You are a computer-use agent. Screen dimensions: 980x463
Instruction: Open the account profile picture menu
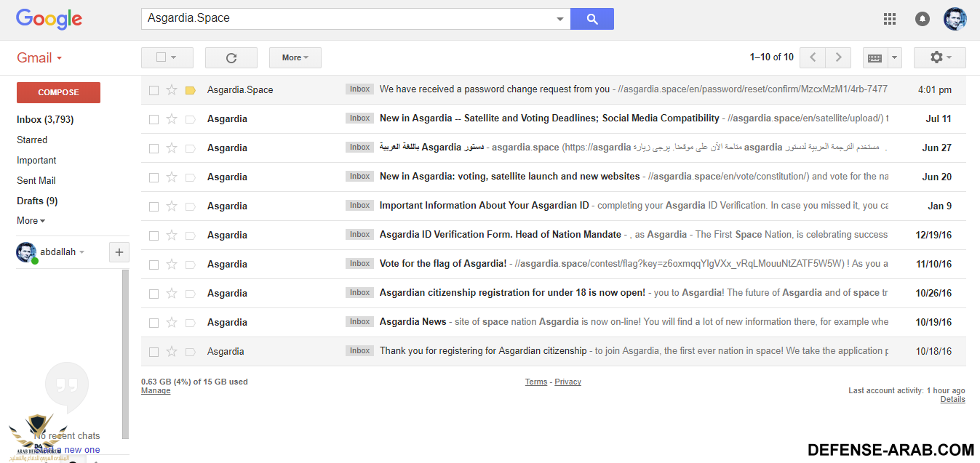[x=955, y=19]
